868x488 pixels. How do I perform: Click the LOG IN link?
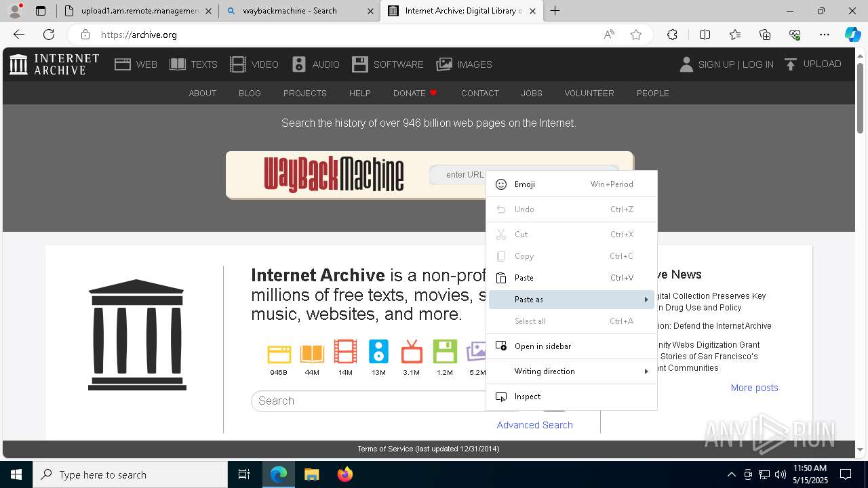click(758, 64)
